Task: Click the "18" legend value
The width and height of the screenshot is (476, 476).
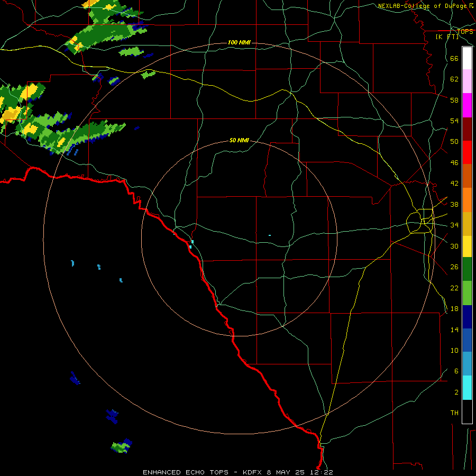Action: click(x=454, y=309)
